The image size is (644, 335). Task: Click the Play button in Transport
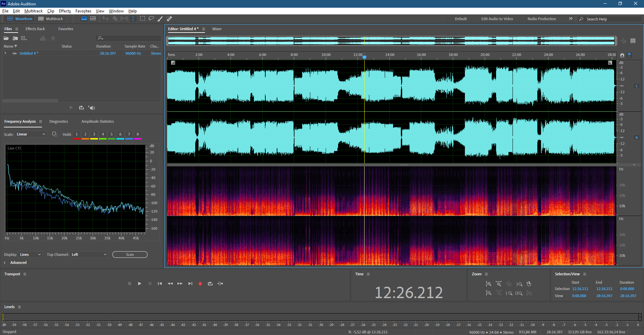pos(140,284)
